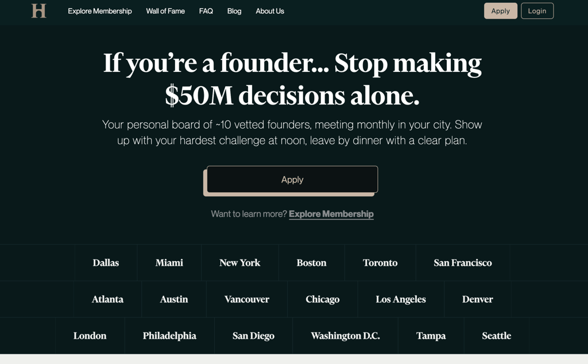Screen dimensions: 588x364
Task: Click the Login button
Action: click(537, 11)
